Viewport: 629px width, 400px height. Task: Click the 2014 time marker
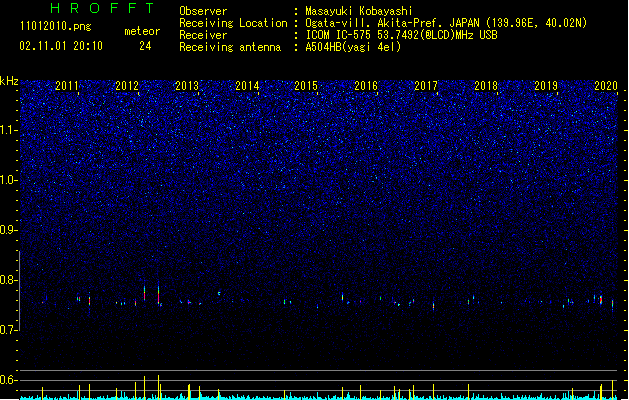coord(247,86)
